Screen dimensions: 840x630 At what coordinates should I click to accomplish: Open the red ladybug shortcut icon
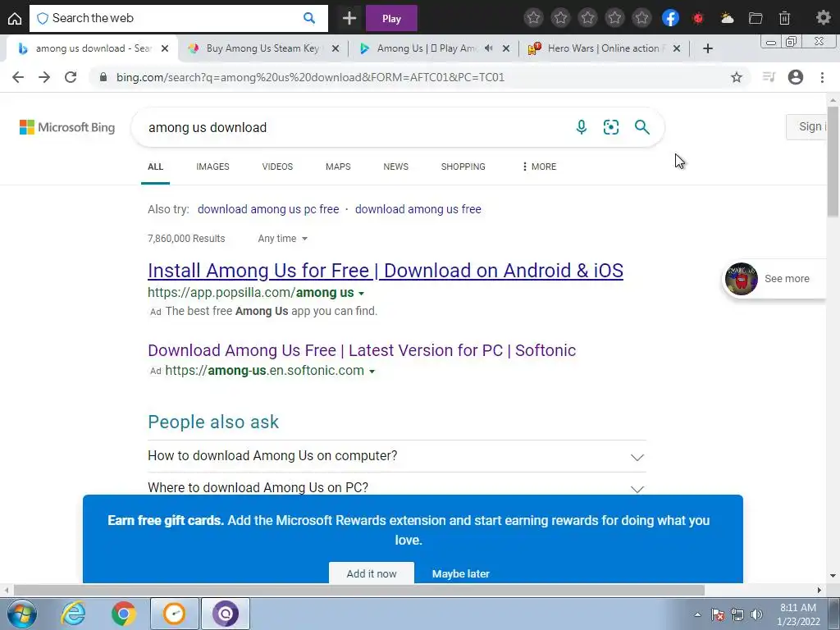click(698, 18)
